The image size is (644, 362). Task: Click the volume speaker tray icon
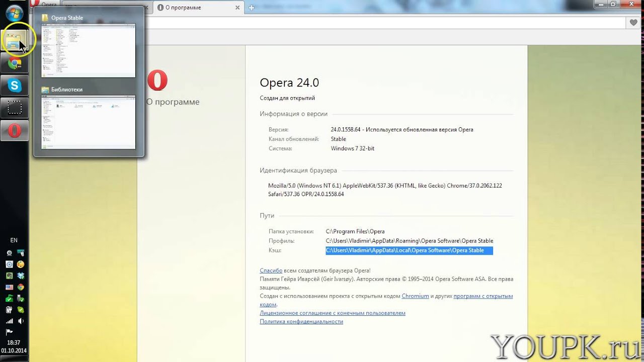[21, 321]
